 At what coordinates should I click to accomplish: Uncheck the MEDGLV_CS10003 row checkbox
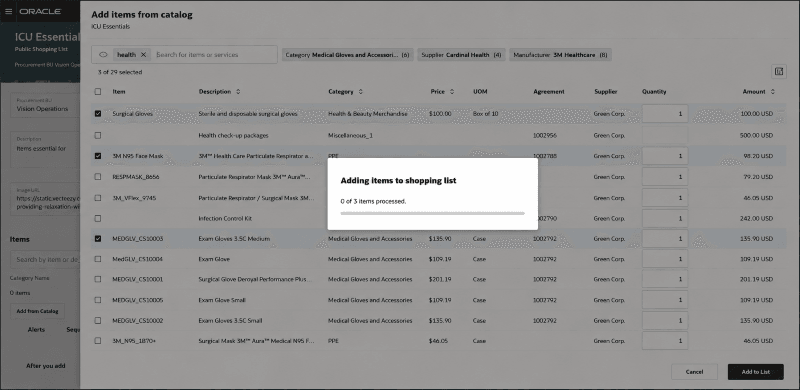tap(98, 238)
